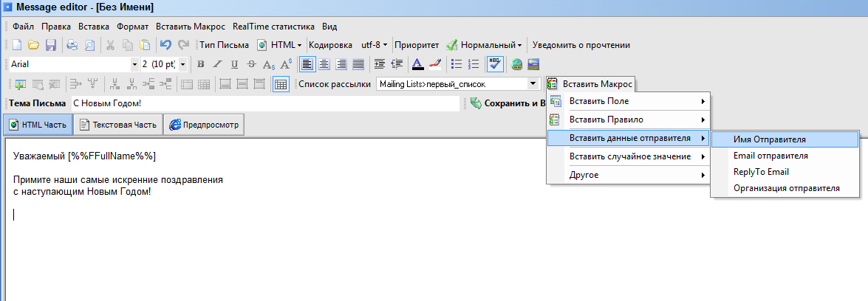
Task: Pick the font color A swatch
Action: pos(418,64)
